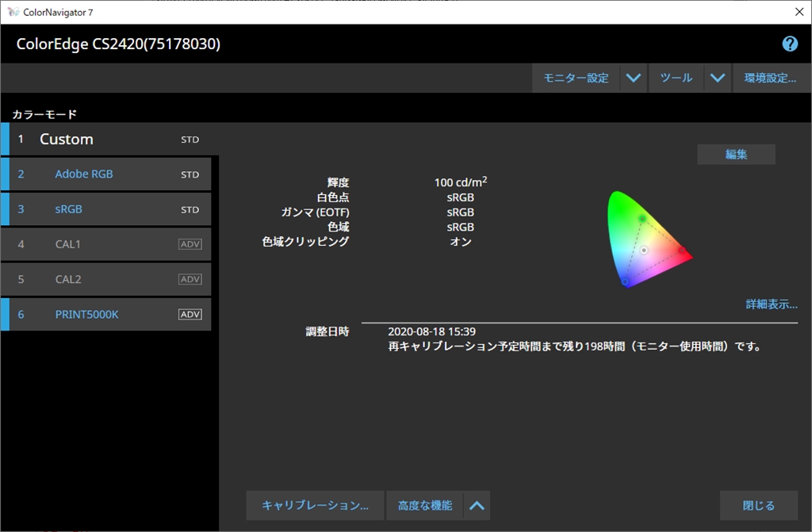
Task: Open 環境設定... preferences
Action: click(x=771, y=78)
